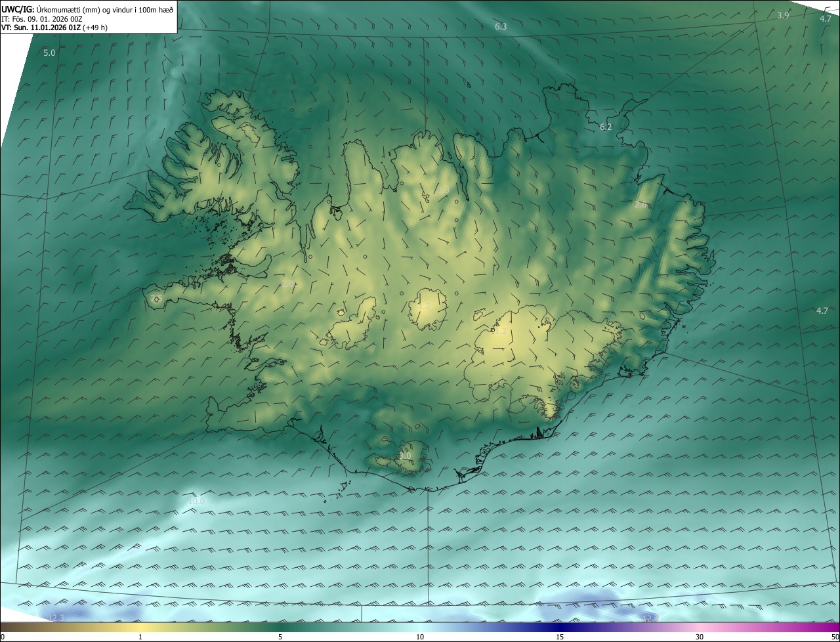Click the '4.7' label off the east coast
Screen dimensions: 840x642
(x=822, y=310)
